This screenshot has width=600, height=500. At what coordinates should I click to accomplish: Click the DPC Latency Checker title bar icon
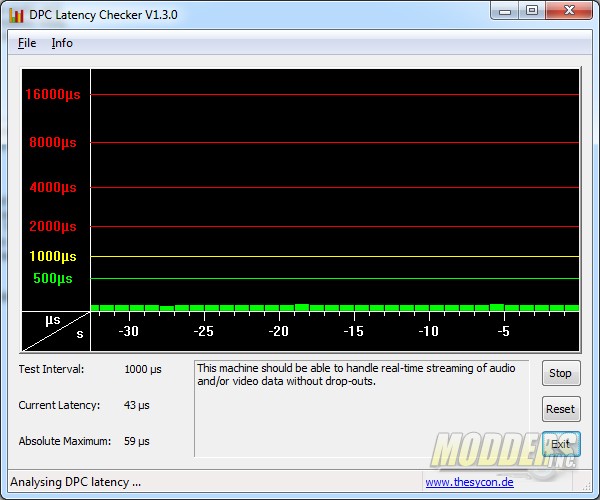point(16,15)
